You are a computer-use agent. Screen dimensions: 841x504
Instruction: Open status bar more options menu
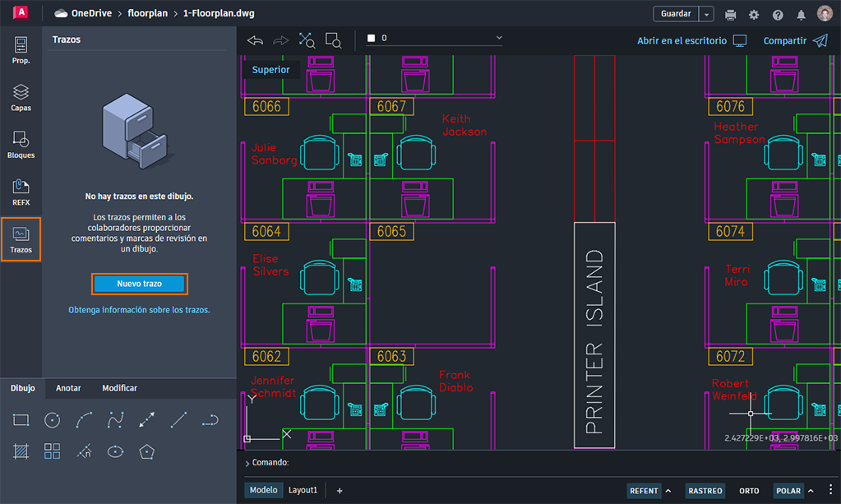pyautogui.click(x=830, y=489)
